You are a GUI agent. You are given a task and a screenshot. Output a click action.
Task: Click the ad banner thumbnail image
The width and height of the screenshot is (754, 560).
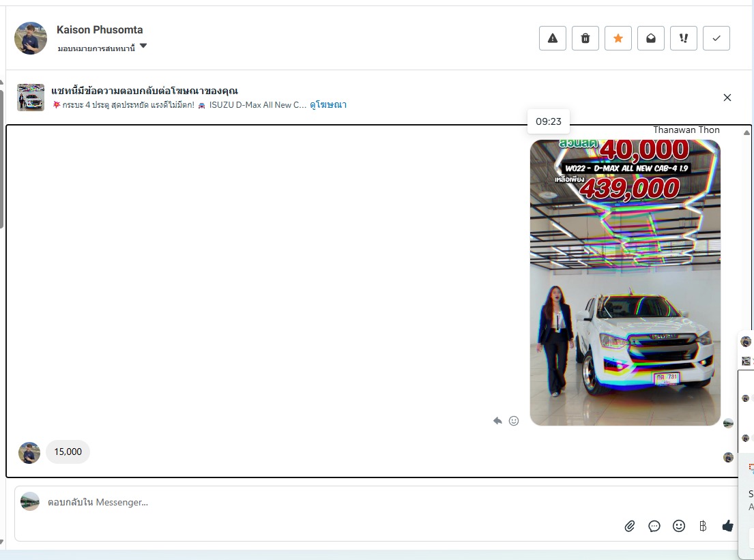click(x=31, y=97)
